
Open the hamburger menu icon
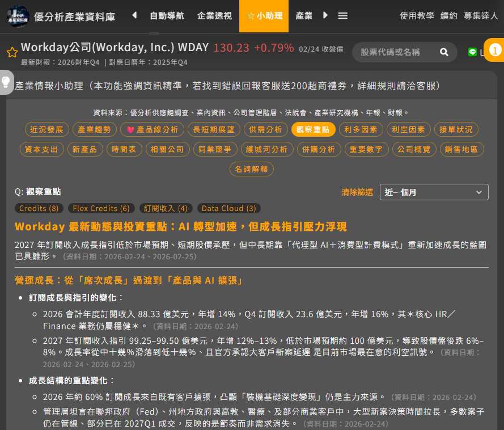click(x=342, y=16)
